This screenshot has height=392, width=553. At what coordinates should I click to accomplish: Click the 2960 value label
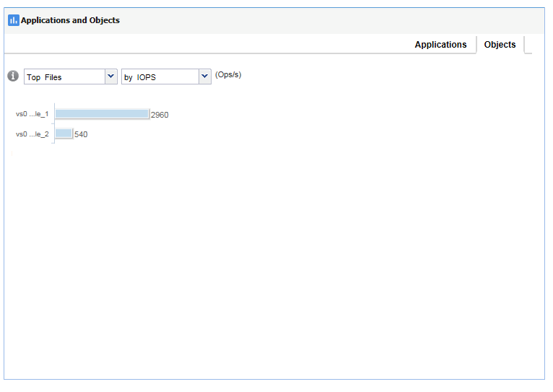point(160,115)
